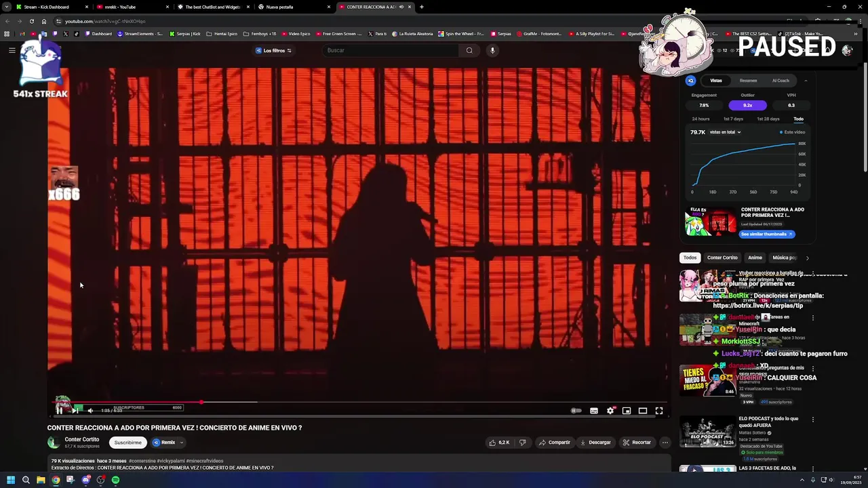Viewport: 868px width, 488px height.
Task: Toggle the autoplay switch in the player
Action: tap(576, 410)
